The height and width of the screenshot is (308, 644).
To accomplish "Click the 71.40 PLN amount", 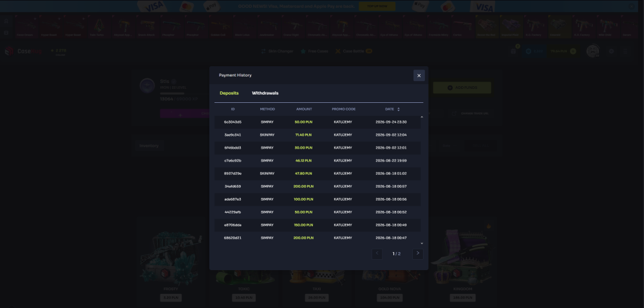I will click(x=303, y=134).
